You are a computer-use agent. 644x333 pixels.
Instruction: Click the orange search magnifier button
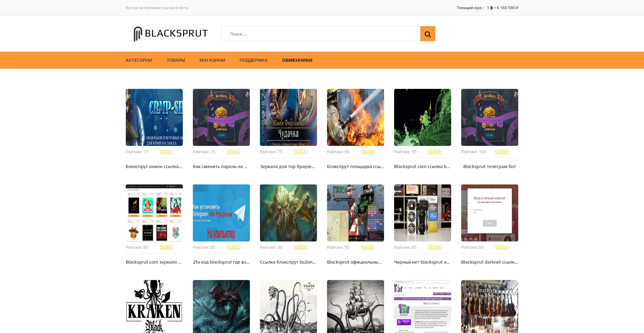pyautogui.click(x=428, y=34)
